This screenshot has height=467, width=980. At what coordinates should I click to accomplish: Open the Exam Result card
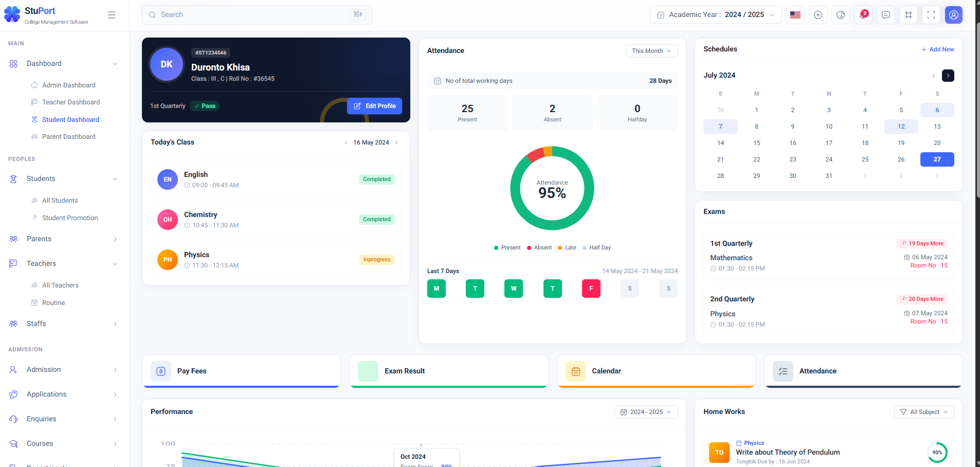(x=449, y=371)
